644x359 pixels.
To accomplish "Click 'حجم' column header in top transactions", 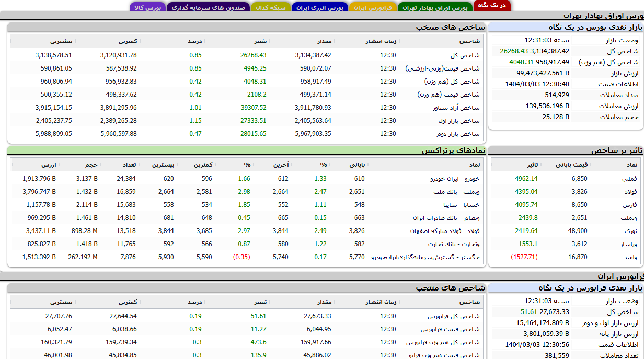I will (91, 165).
